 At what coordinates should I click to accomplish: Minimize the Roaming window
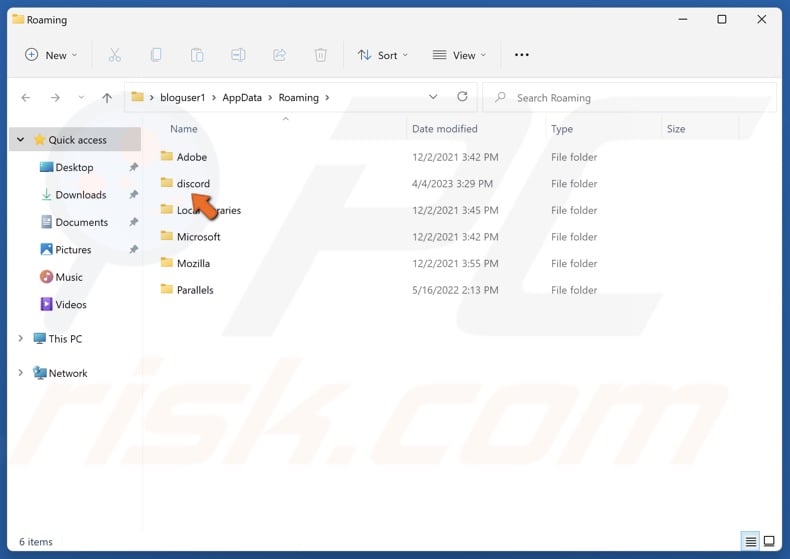pos(683,19)
